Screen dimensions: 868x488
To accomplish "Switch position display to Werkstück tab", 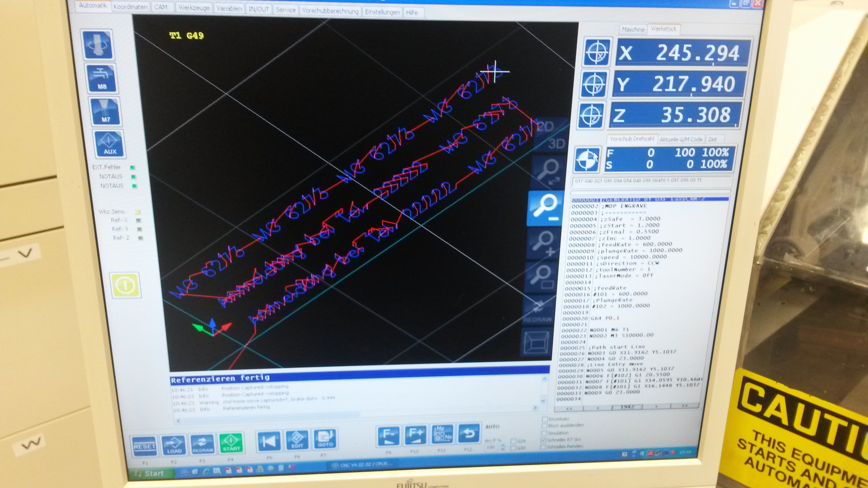I will click(663, 29).
